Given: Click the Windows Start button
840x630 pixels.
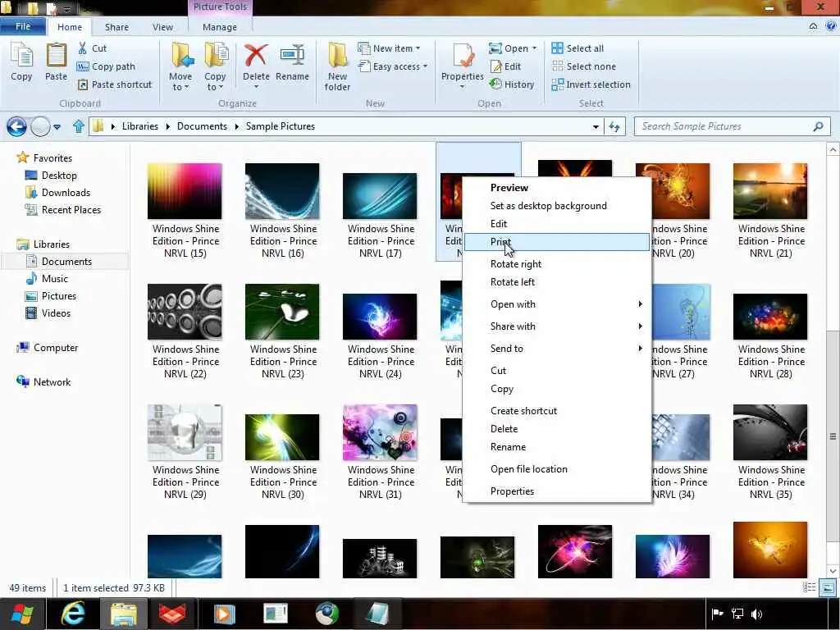Looking at the screenshot, I should (x=22, y=614).
